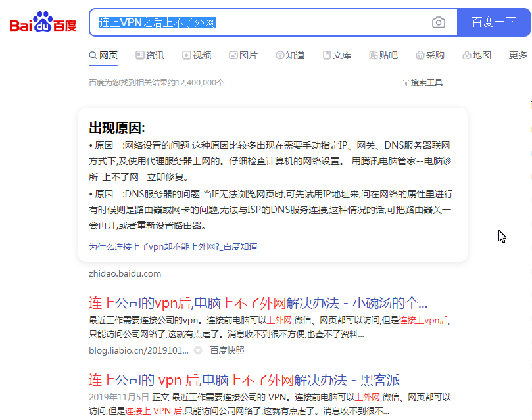
Task: Expand the 更多 more tabs menu
Action: coord(518,55)
